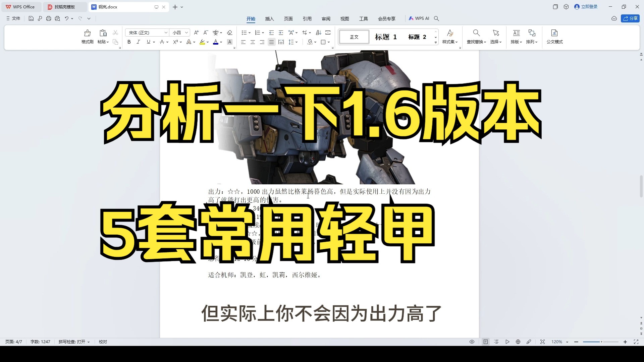Screen dimensions: 644x362
Task: Click the Typesetting (排版) icon
Action: pos(516,33)
